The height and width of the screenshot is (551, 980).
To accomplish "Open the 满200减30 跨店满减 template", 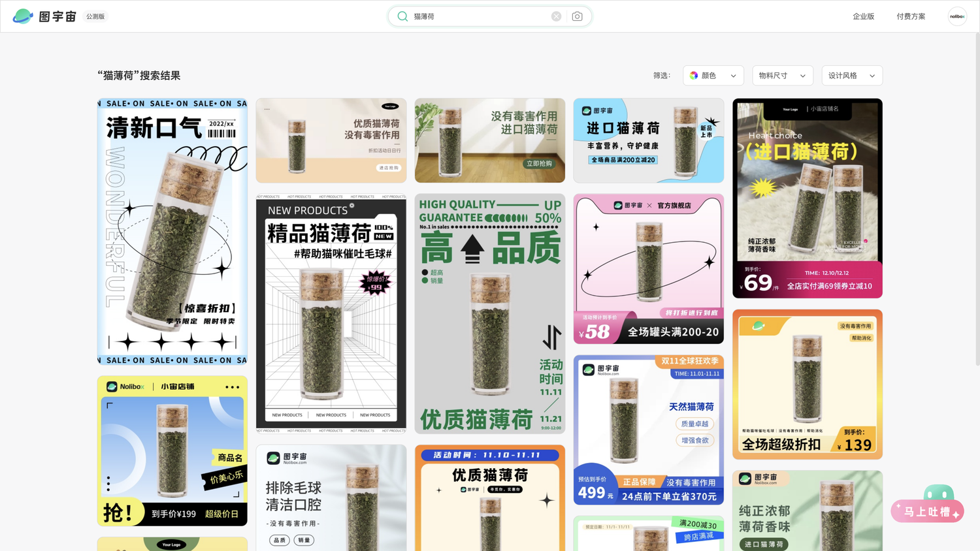I will 649,533.
